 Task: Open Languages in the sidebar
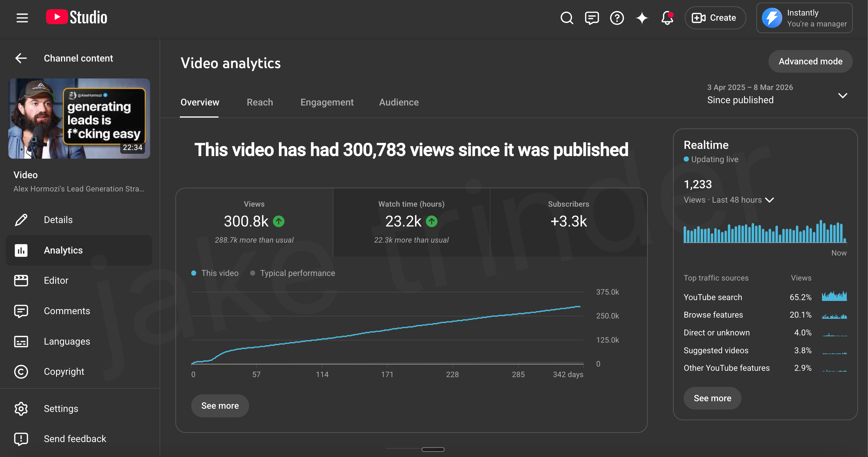(x=67, y=341)
